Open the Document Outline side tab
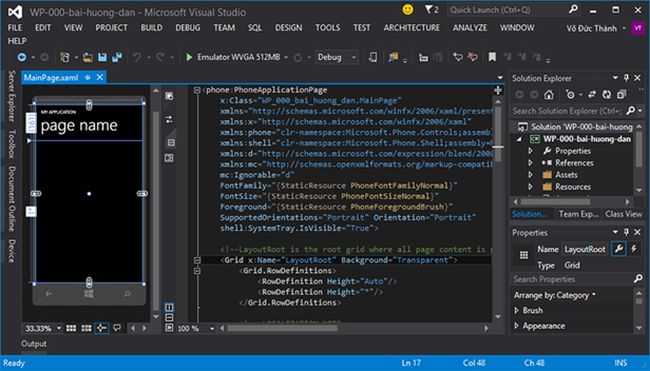 [12, 198]
